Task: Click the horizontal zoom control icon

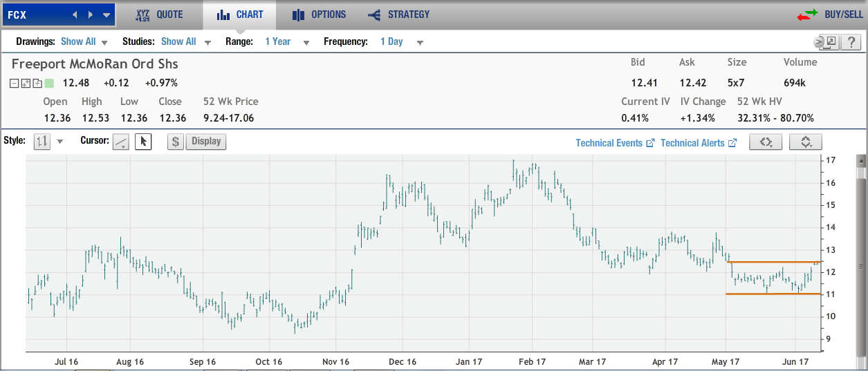Action: 766,142
